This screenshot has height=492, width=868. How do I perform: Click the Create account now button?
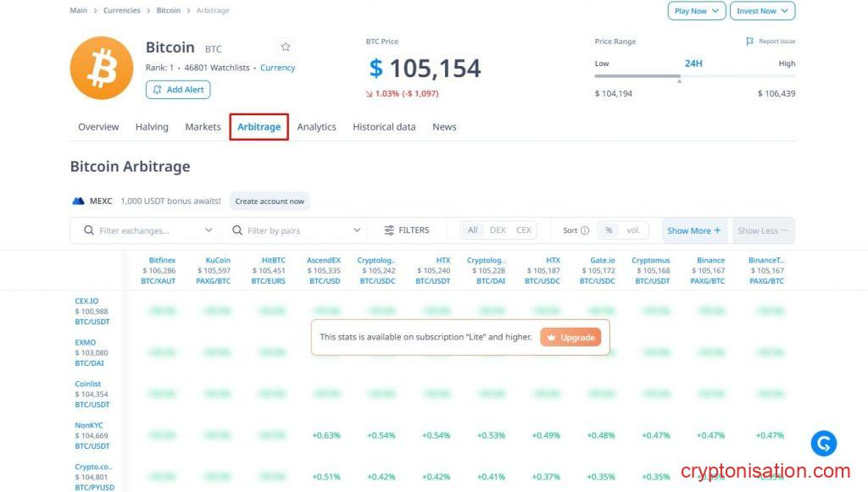[x=270, y=202]
